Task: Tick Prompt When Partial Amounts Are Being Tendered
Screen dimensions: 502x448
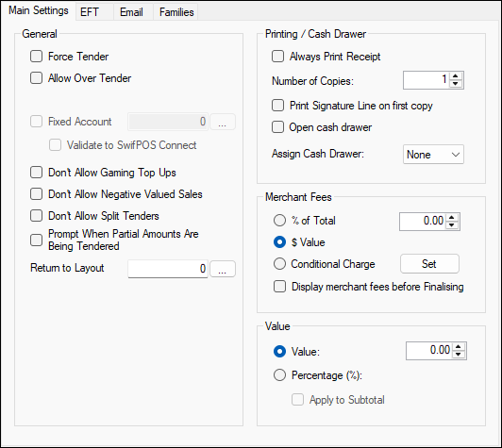Action: click(36, 240)
